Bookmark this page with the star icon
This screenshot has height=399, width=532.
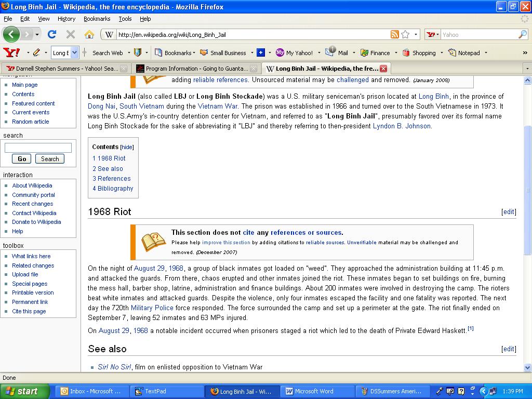(x=405, y=35)
